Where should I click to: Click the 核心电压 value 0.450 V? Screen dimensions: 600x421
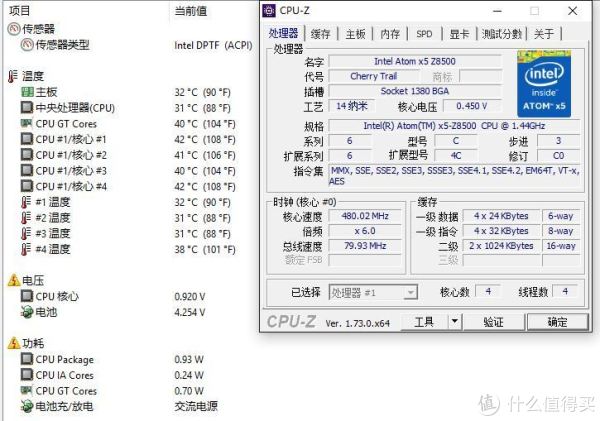(x=472, y=106)
